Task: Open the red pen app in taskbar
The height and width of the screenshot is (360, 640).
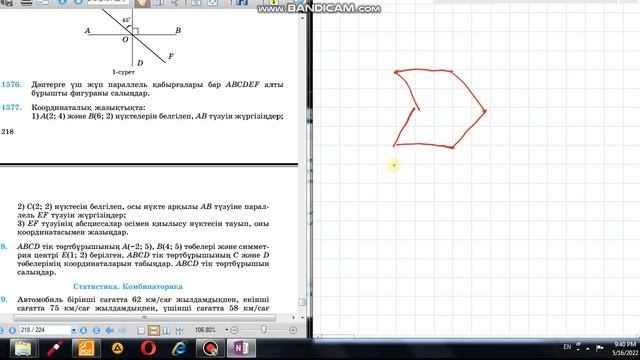Action: (55, 349)
